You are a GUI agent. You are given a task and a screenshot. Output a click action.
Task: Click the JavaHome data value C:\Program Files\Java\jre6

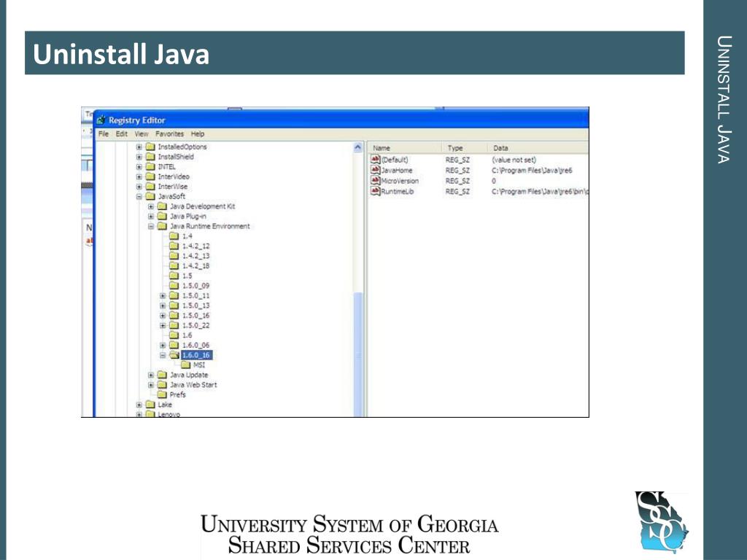[x=532, y=171]
